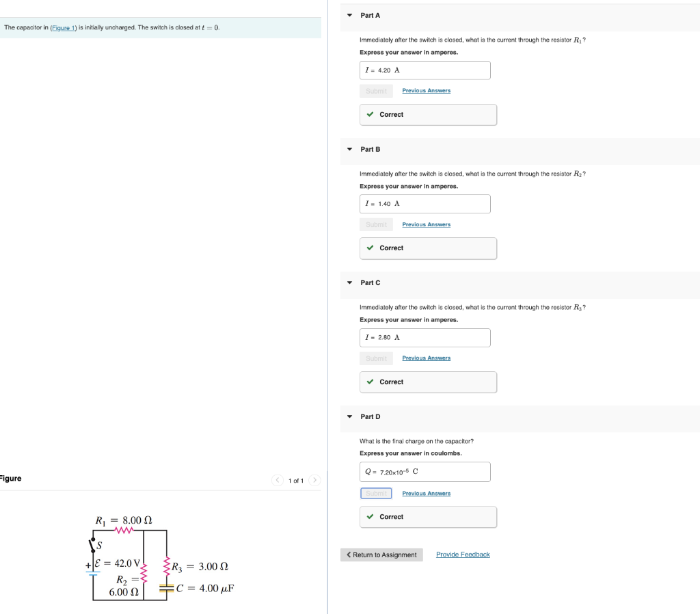This screenshot has height=614, width=700.
Task: Click Provide Feedback
Action: click(x=463, y=555)
